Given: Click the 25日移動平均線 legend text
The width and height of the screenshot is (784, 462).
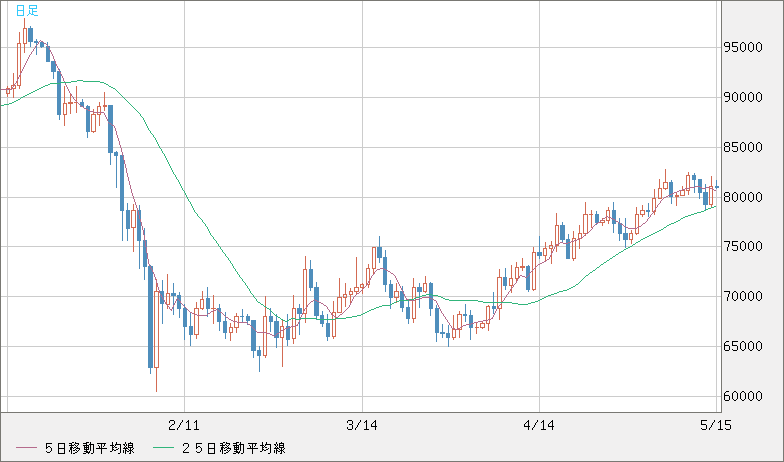Looking at the screenshot, I should pyautogui.click(x=234, y=448).
